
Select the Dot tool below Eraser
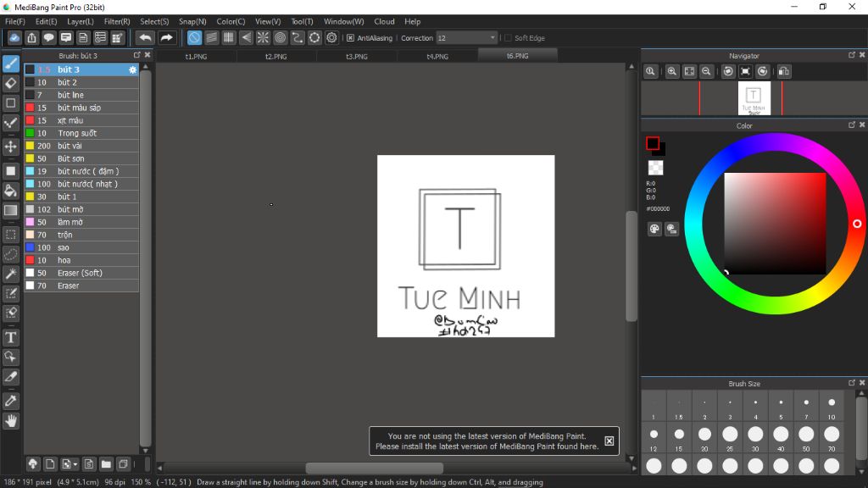coord(10,103)
